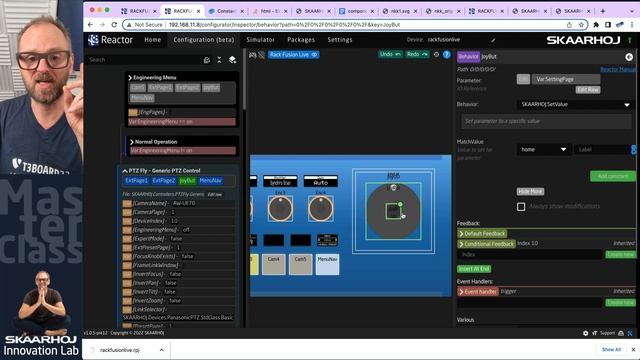Click the history reset icon beside Redo
Viewport: 640px width, 360px height.
point(436,54)
